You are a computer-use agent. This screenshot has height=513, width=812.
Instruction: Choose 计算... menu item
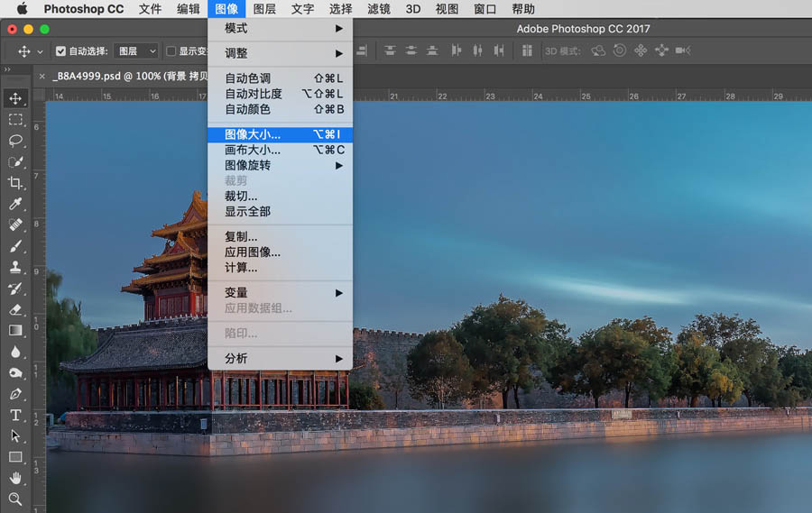pos(280,268)
